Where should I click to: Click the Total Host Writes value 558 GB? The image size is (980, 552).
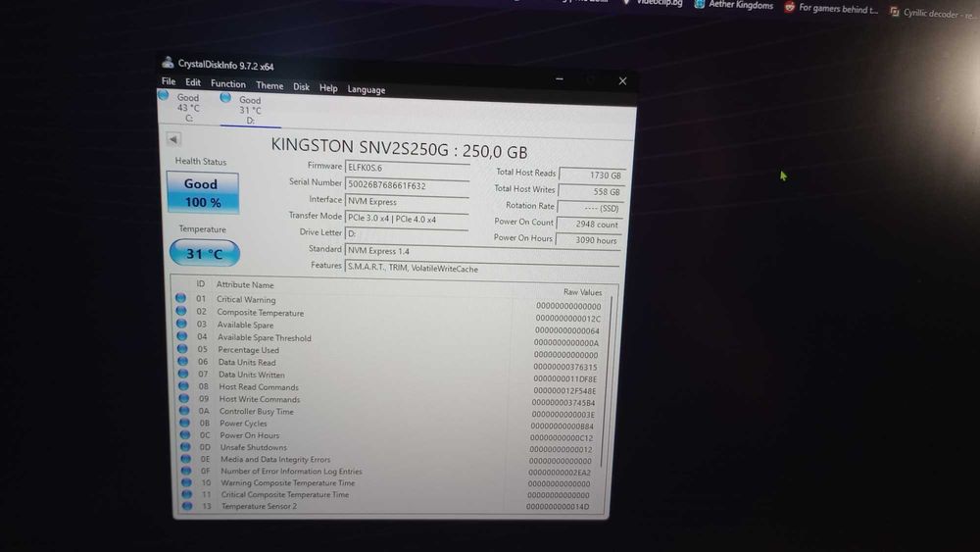[590, 191]
